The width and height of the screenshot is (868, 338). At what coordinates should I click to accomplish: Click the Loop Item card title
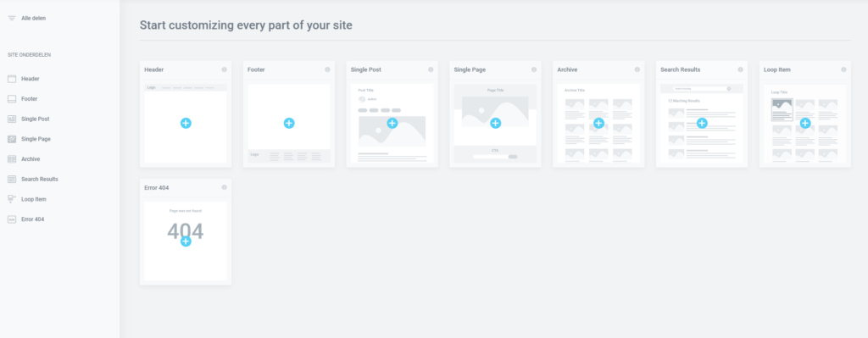tap(777, 69)
